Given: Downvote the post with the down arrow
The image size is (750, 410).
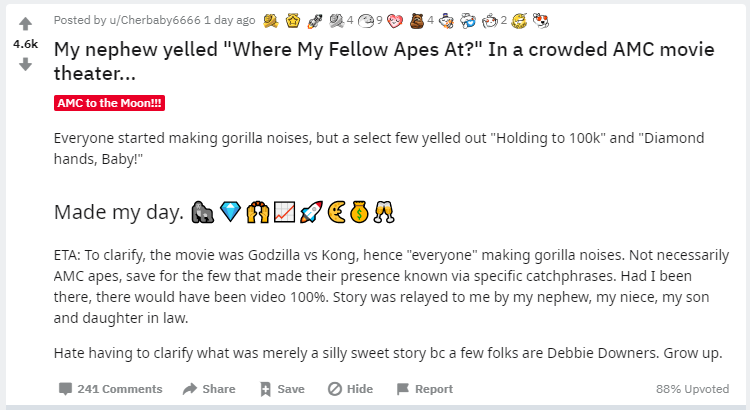Looking at the screenshot, I should pyautogui.click(x=26, y=65).
